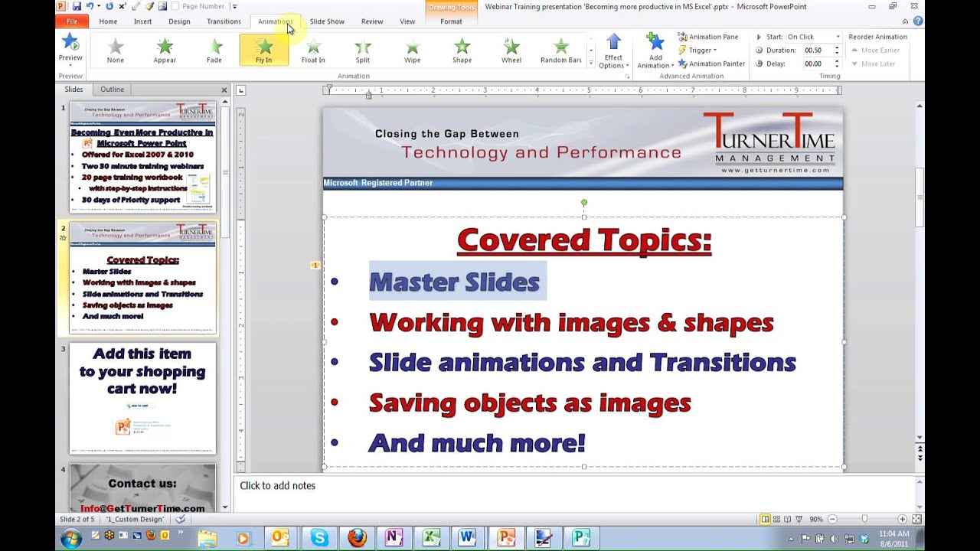Screen dimensions: 980x551
Task: Apply the Wheel animation effect
Action: [511, 51]
